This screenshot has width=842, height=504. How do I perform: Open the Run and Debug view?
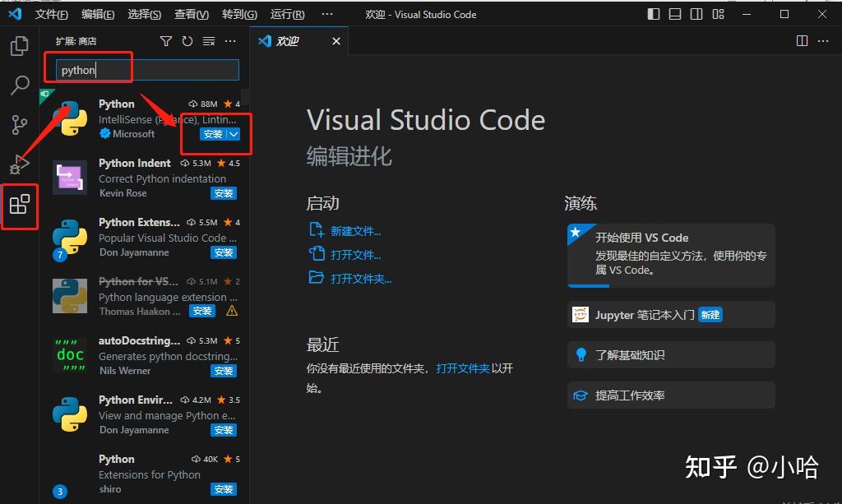(x=20, y=164)
